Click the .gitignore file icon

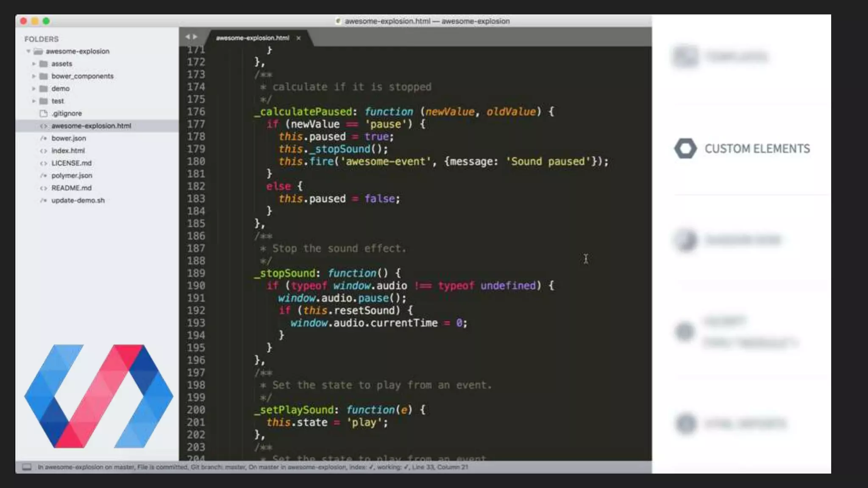pos(43,114)
